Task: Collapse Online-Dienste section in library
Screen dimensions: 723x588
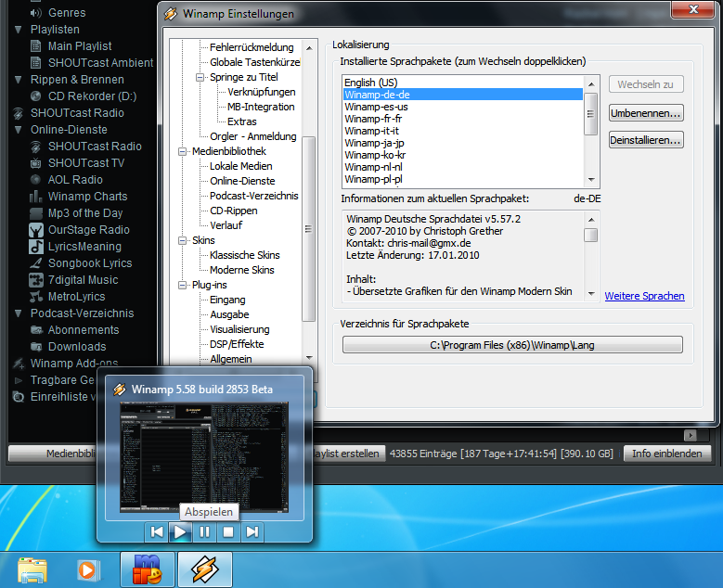Action: pyautogui.click(x=18, y=130)
